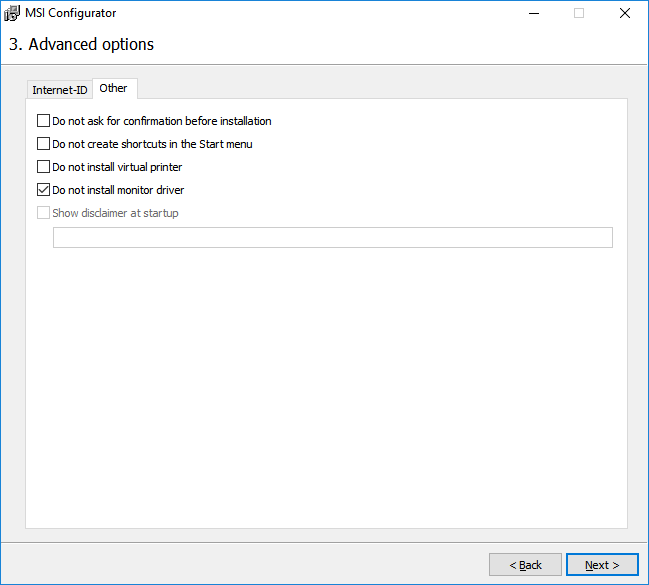
Task: Uncheck the 'Do not install monitor driver' box
Action: (x=43, y=190)
